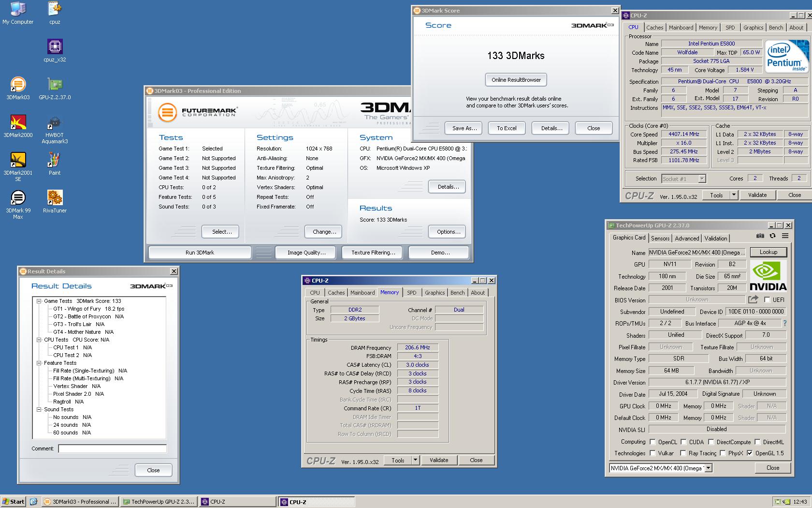Open Tools dropdown arrow in top CPU-Z
Viewport: 812px width, 508px height.
[x=734, y=195]
